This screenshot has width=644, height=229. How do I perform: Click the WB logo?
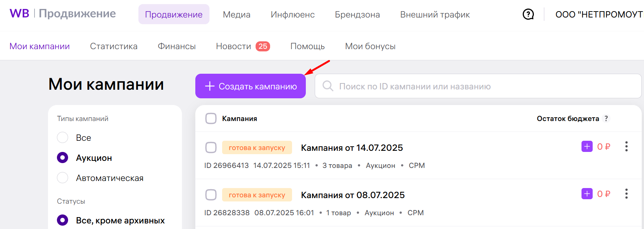(x=19, y=13)
